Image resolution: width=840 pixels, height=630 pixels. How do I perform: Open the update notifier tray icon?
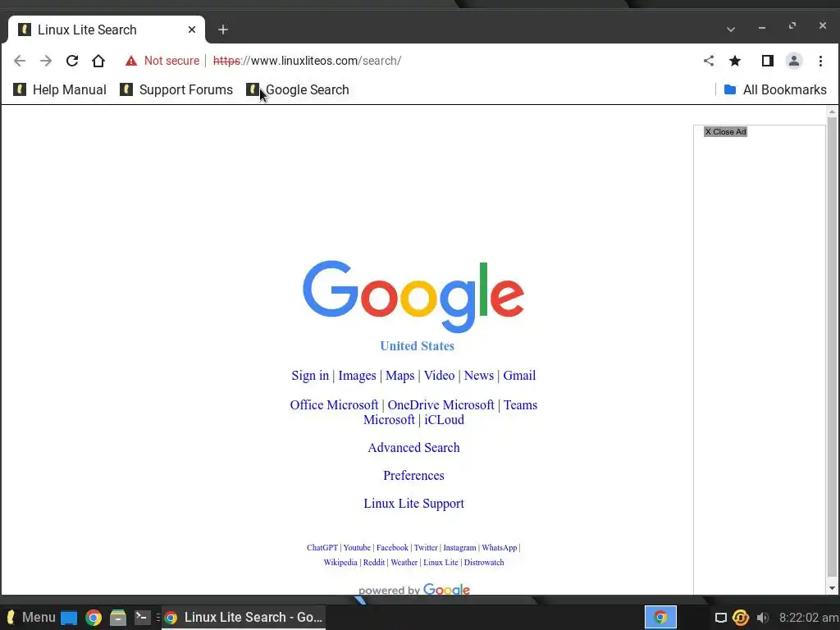click(x=741, y=618)
